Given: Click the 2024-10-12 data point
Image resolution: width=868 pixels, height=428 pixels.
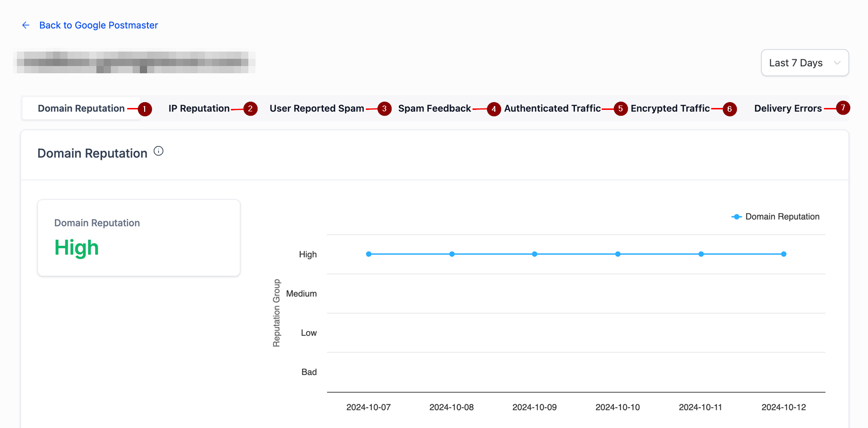Looking at the screenshot, I should click(784, 254).
